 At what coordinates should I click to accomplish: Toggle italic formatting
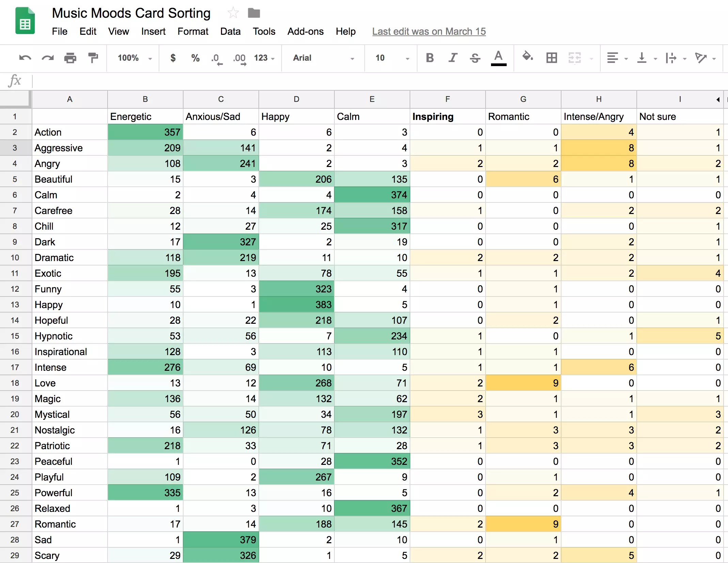point(453,58)
